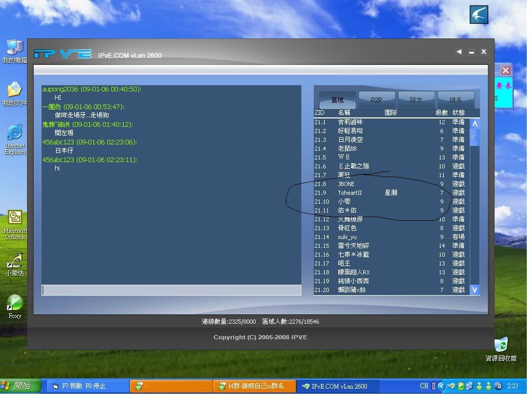The image size is (532, 399).
Task: Open the 我的電腦 desktop icon
Action: [x=15, y=49]
